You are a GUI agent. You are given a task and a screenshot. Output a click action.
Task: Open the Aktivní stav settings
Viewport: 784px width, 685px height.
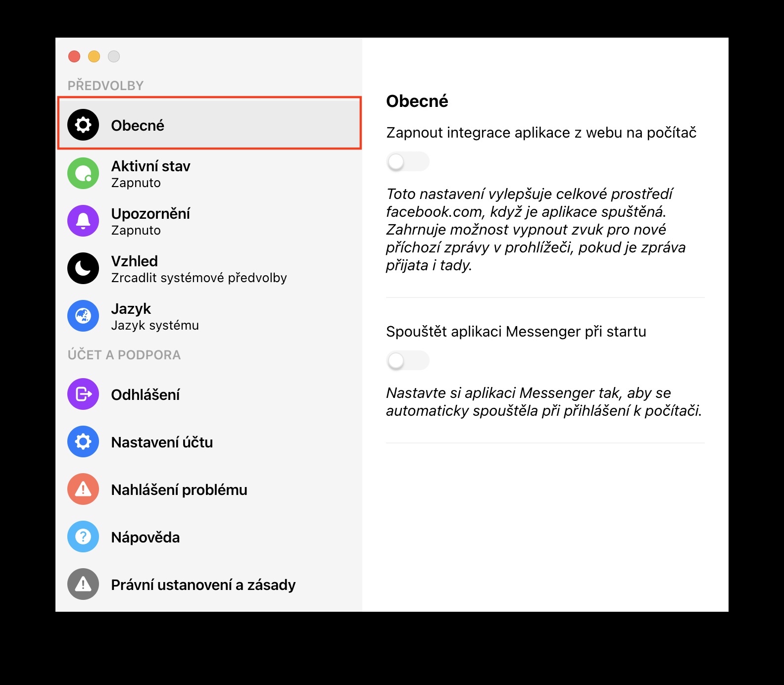point(210,173)
